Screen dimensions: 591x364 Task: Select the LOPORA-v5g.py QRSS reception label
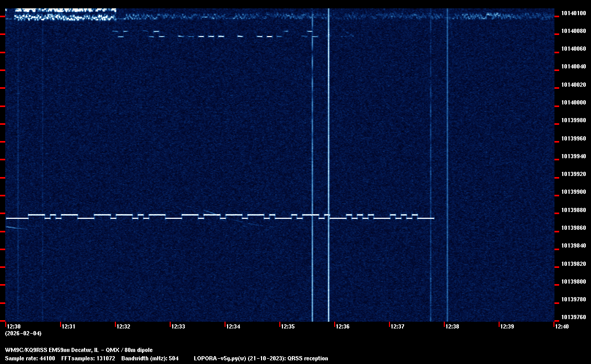261,359
